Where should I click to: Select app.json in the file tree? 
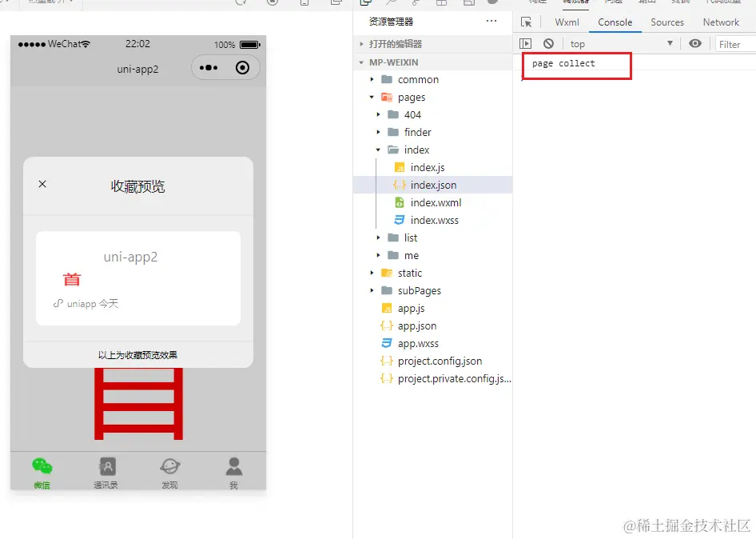pos(419,325)
